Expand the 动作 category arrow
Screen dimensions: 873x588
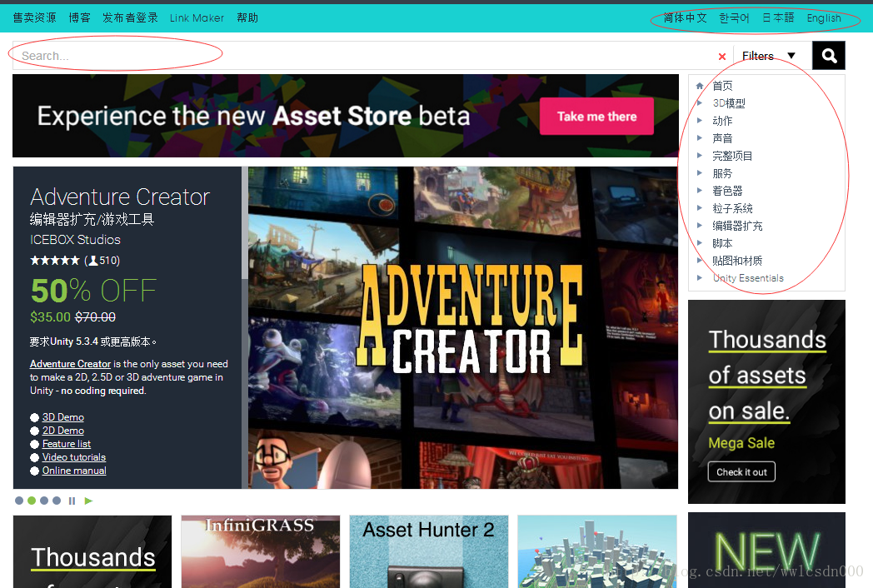[x=700, y=120]
